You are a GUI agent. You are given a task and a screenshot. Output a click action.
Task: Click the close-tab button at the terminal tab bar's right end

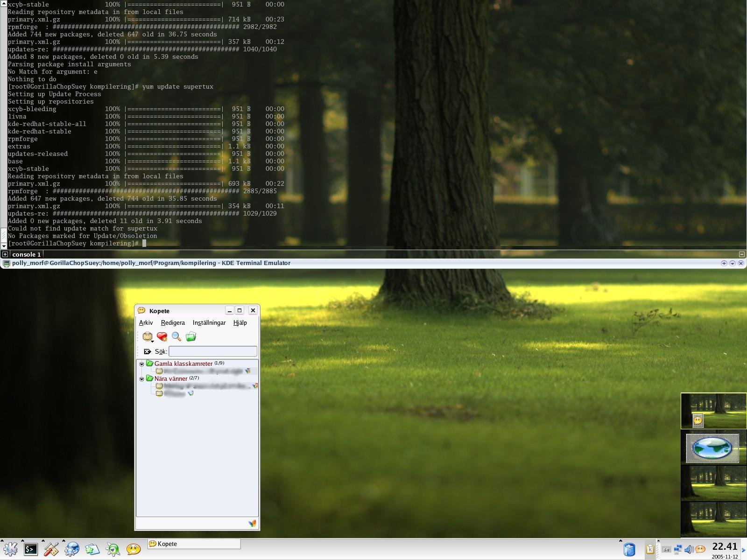(741, 254)
